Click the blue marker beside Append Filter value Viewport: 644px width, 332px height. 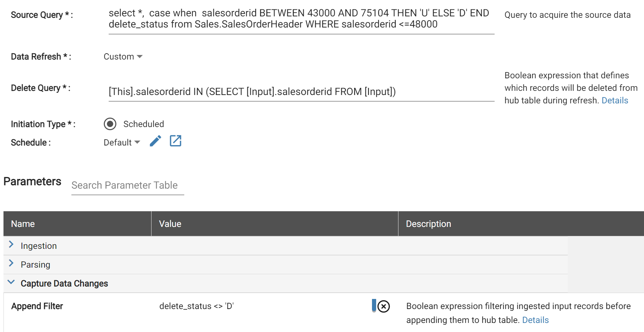click(374, 306)
